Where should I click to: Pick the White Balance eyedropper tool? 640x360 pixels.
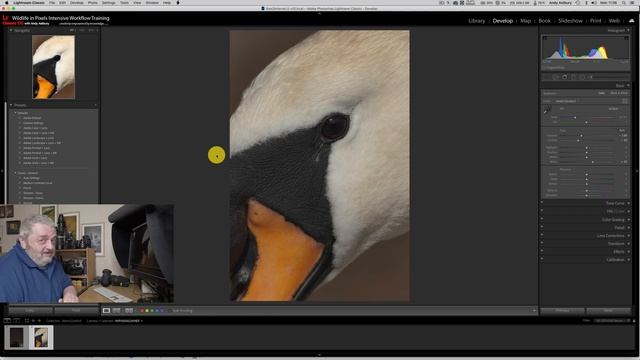coord(547,110)
